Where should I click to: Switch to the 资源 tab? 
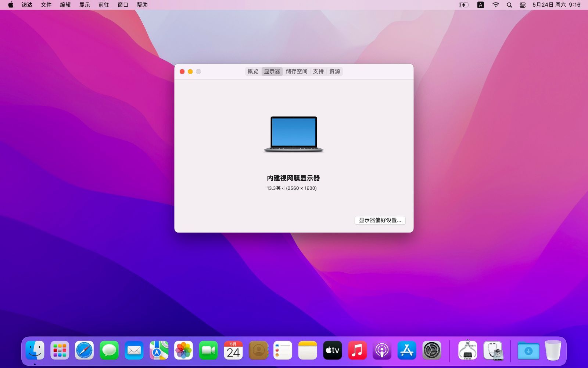click(334, 71)
